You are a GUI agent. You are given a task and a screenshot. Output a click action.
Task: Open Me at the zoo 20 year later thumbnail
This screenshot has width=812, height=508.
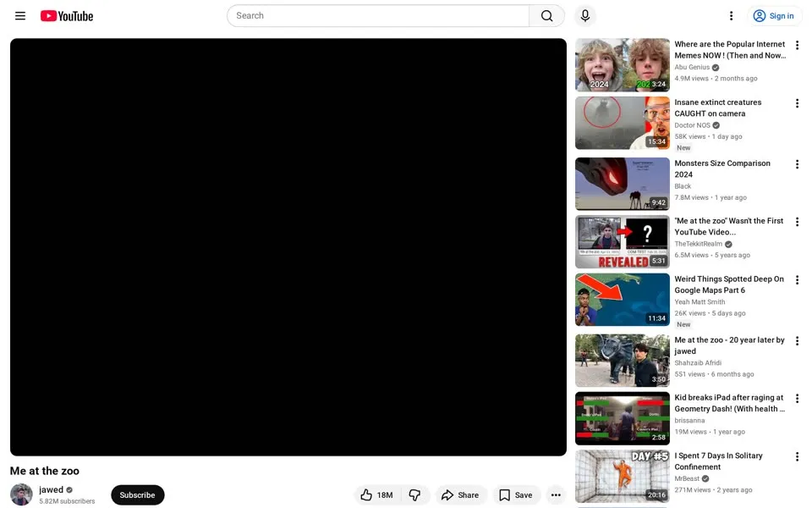tap(622, 361)
